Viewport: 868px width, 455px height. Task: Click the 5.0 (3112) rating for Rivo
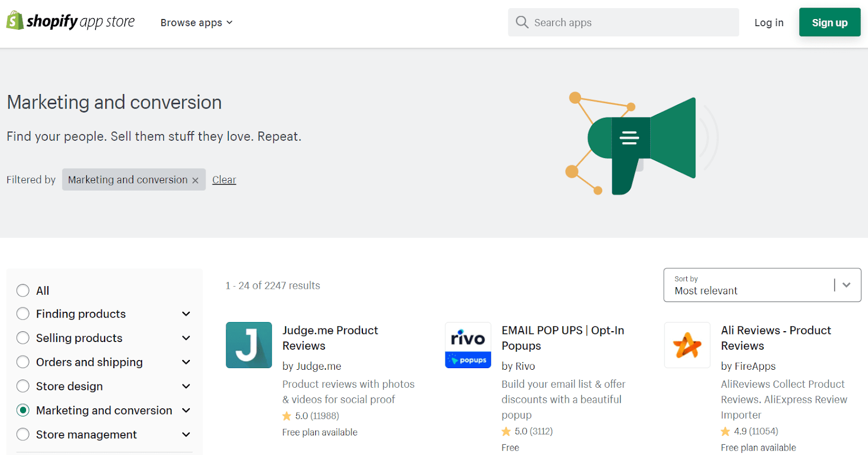[x=527, y=431]
